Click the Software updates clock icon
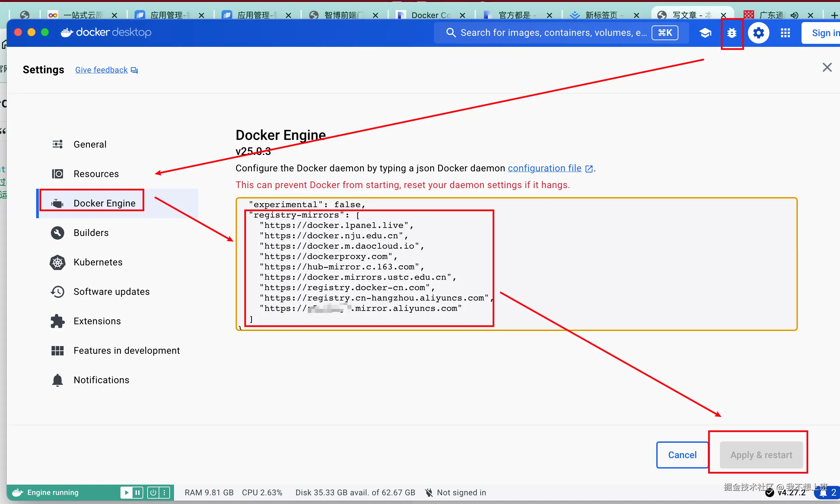This screenshot has width=840, height=504. click(x=57, y=292)
